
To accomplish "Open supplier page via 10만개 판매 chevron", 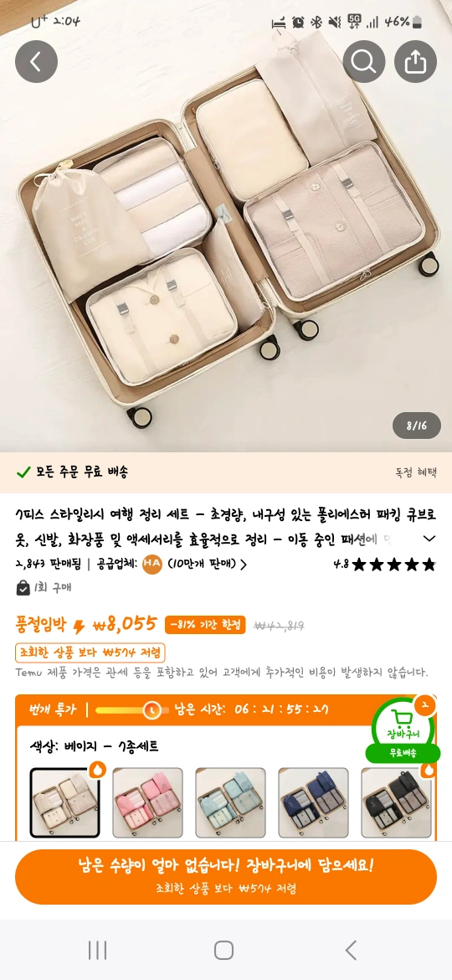I will [242, 565].
